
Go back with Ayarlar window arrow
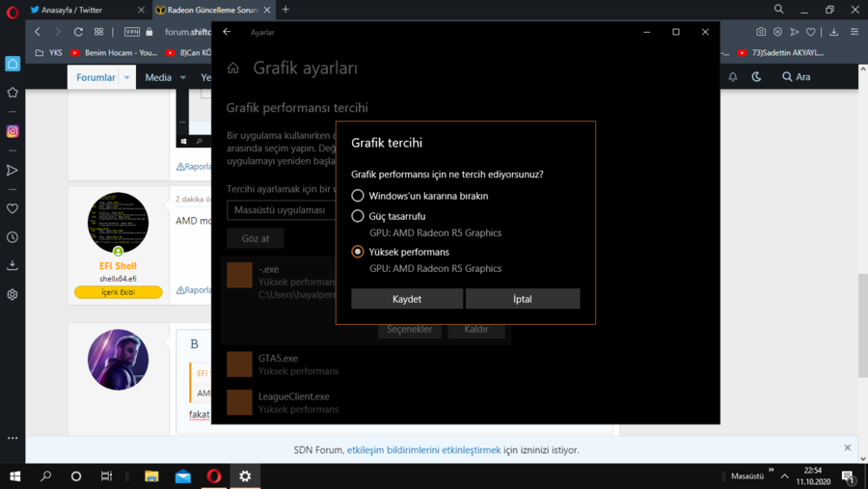(227, 32)
